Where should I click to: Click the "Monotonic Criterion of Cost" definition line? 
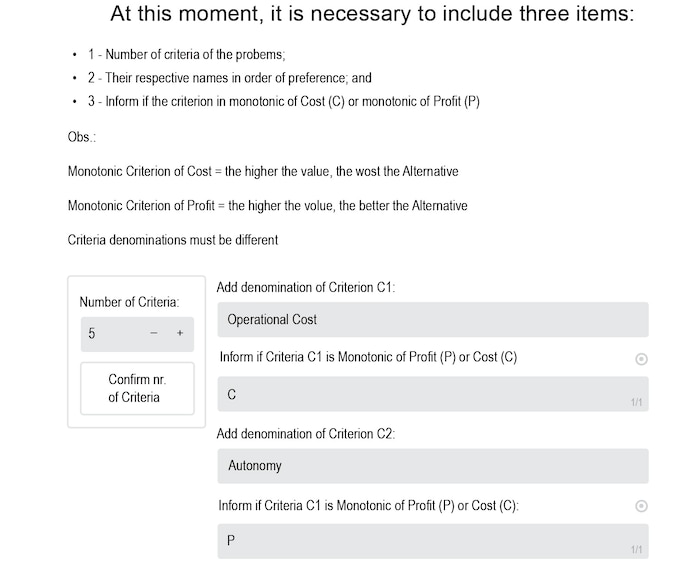tap(263, 171)
